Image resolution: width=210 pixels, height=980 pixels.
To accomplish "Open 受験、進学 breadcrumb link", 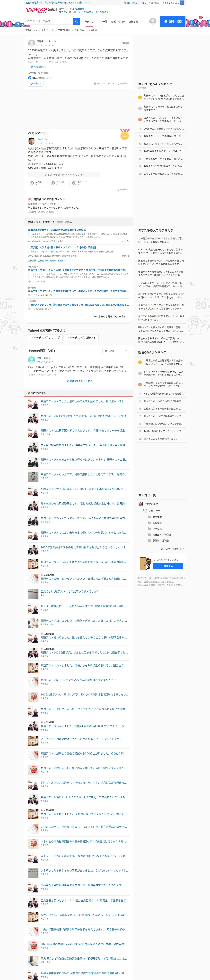I will [79, 30].
